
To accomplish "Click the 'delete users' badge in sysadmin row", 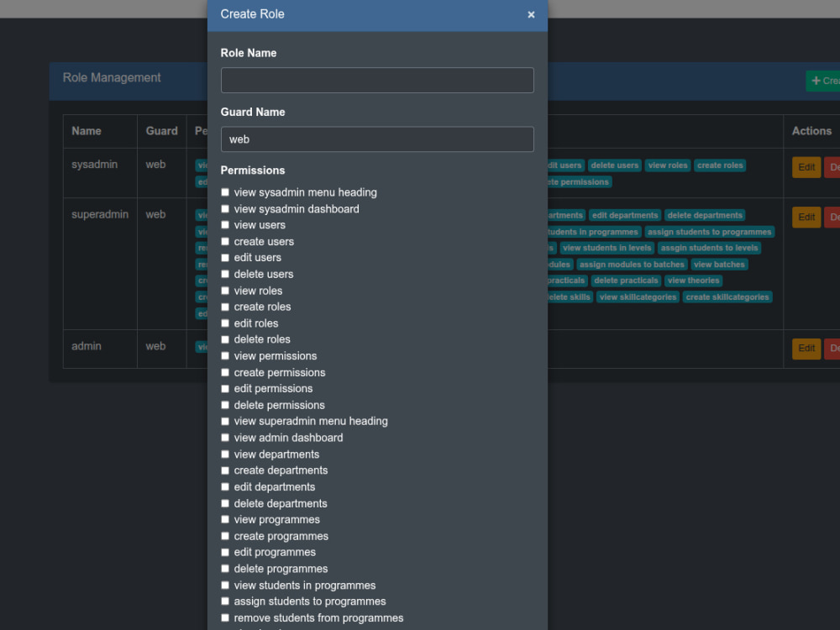I will pos(615,165).
